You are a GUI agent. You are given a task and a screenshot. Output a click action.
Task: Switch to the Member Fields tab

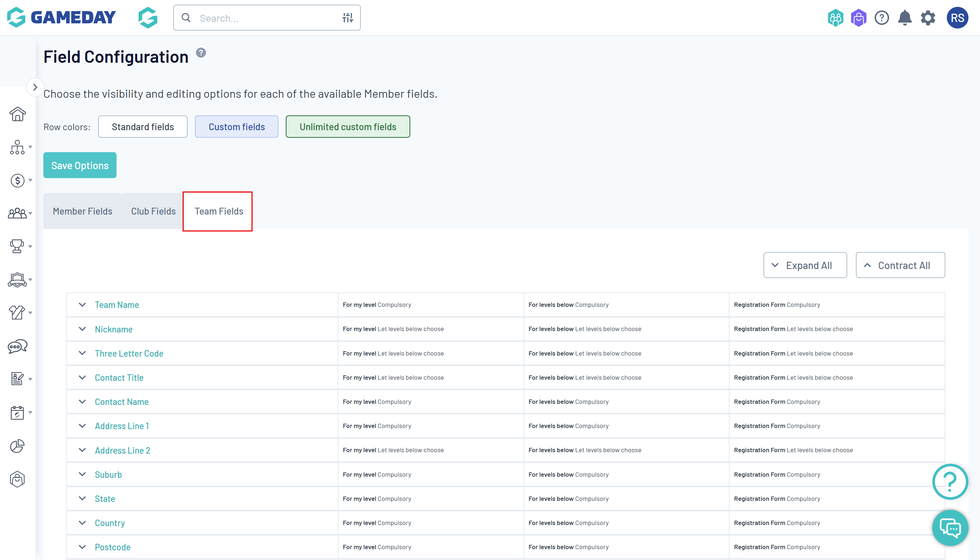pyautogui.click(x=82, y=211)
